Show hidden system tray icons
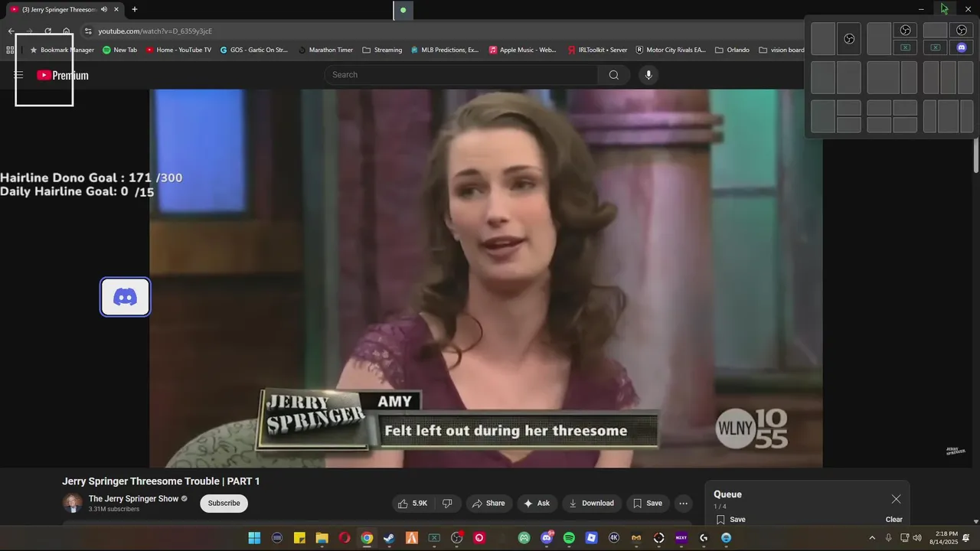This screenshot has height=551, width=980. click(871, 538)
